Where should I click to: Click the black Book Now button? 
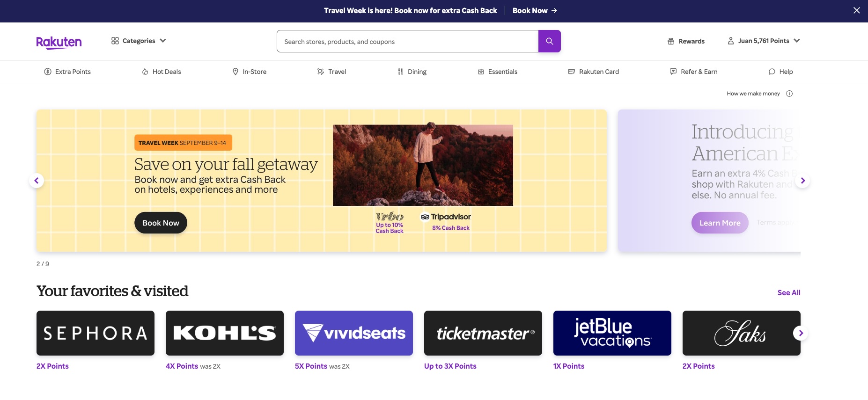(x=161, y=223)
